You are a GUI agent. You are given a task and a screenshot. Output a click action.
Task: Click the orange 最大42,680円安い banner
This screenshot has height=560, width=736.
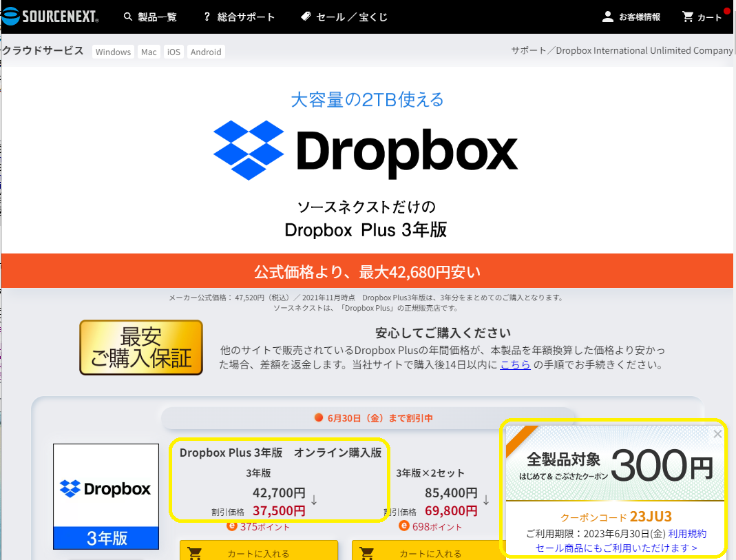click(x=367, y=271)
